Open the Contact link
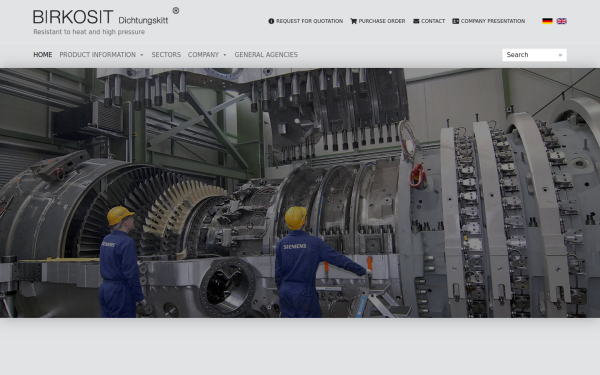This screenshot has width=600, height=375. (433, 21)
